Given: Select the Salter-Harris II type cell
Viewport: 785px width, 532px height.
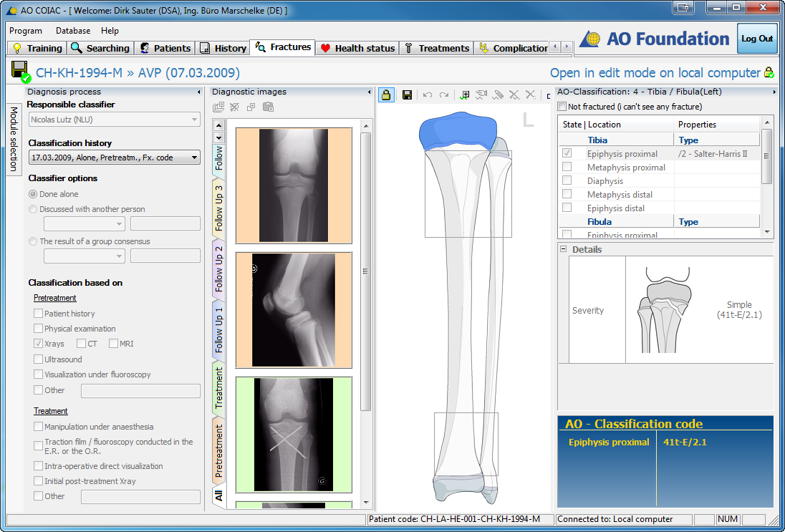Looking at the screenshot, I should coord(717,154).
